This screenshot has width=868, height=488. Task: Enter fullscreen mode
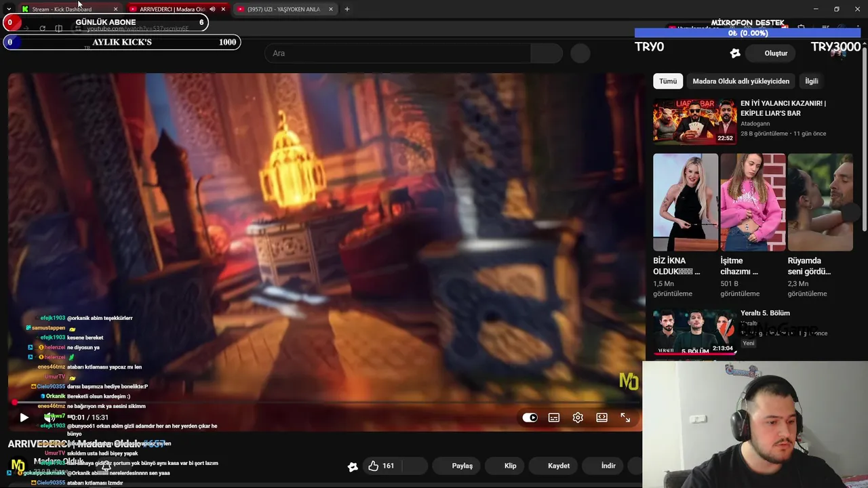click(x=625, y=418)
